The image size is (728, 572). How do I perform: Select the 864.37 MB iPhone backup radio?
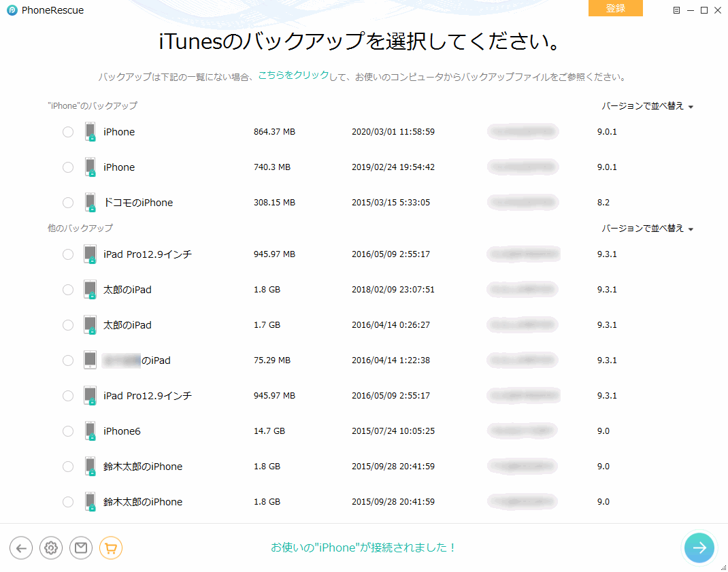(x=68, y=132)
